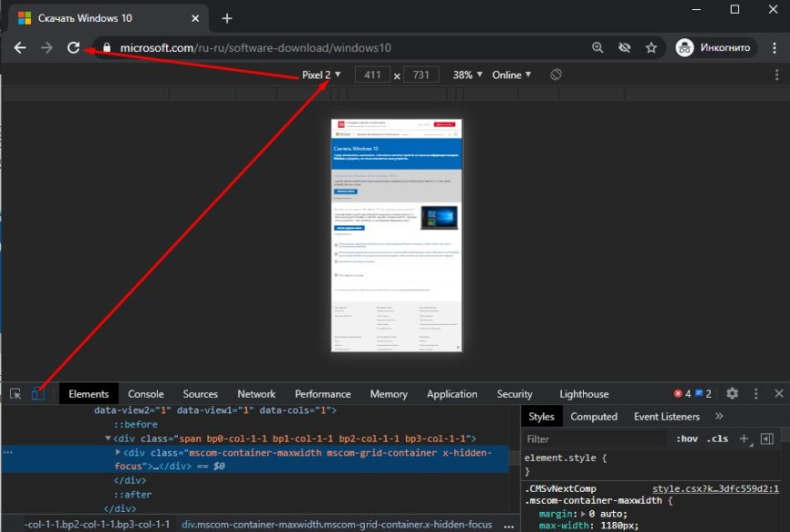Open the Pixel 2 device dropdown
This screenshot has width=790, height=532.
click(321, 75)
